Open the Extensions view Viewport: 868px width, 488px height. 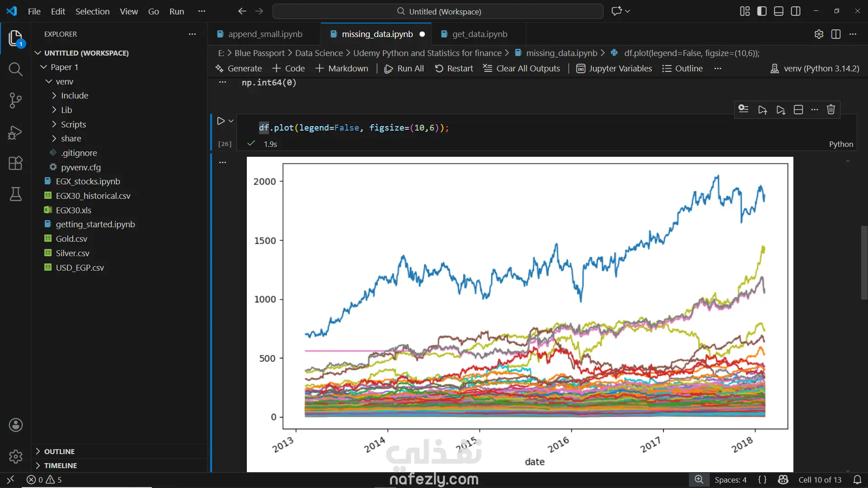[x=15, y=163]
